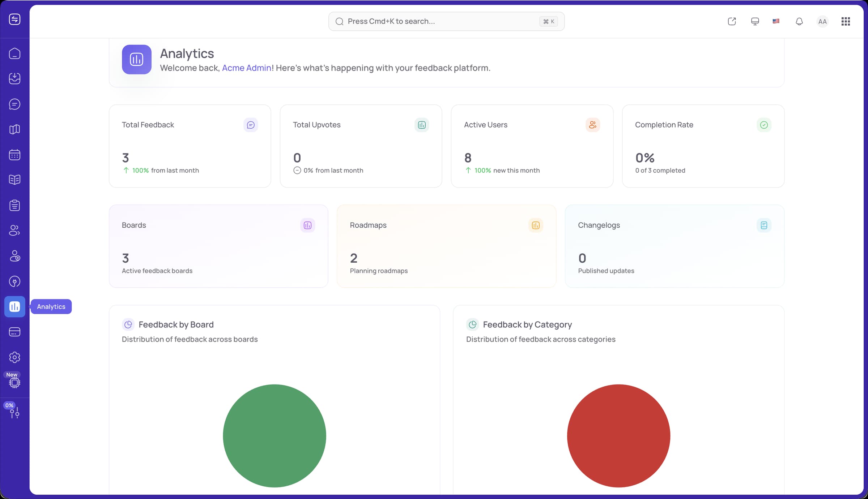Viewport: 868px width, 499px height.
Task: Click the 'Feedback by Board' heading
Action: [176, 324]
